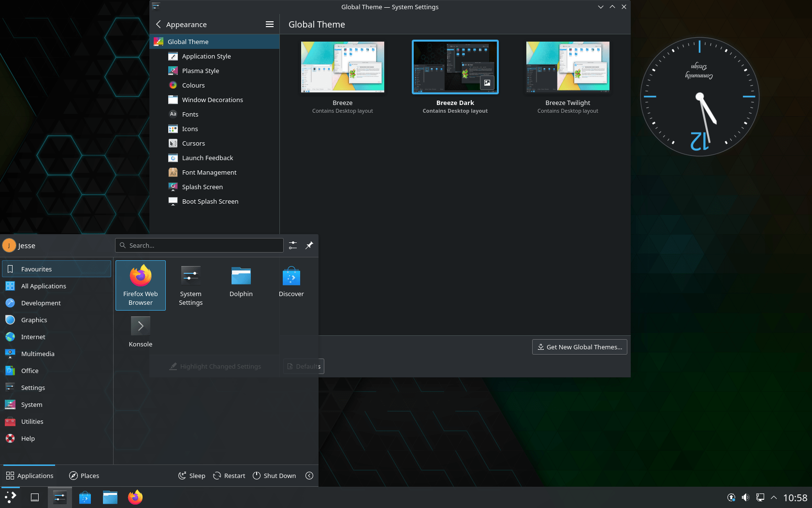The image size is (812, 508).
Task: Select Multimedia category
Action: pos(57,354)
